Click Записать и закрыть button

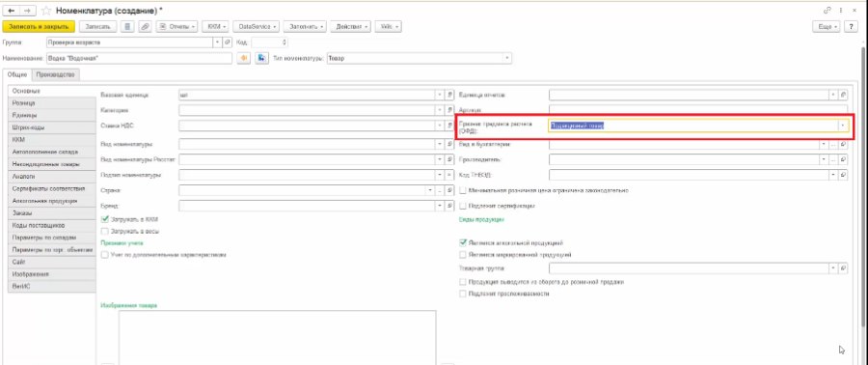tap(39, 27)
